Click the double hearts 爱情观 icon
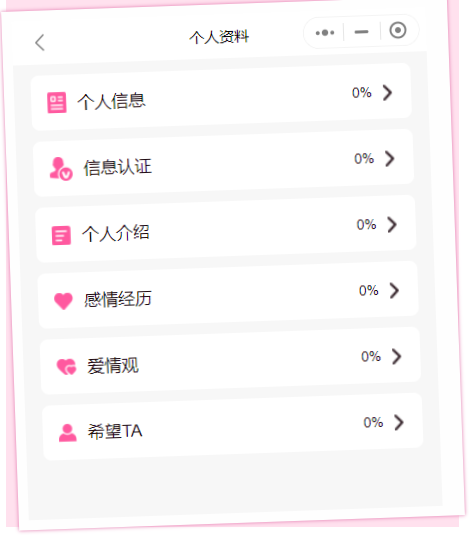 click(66, 367)
